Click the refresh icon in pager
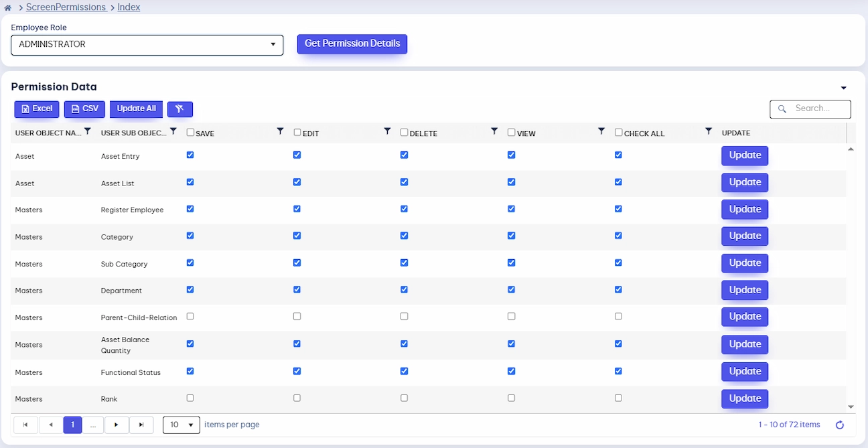 click(840, 425)
